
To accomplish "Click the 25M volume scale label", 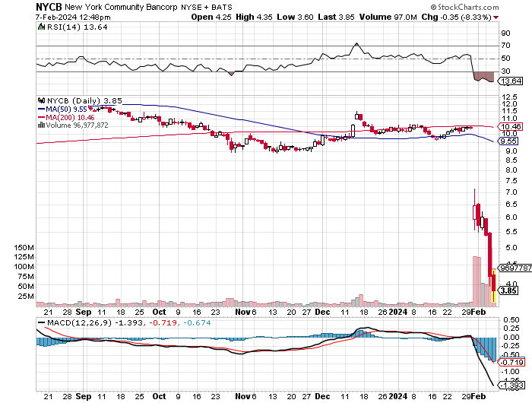I will [x=26, y=296].
